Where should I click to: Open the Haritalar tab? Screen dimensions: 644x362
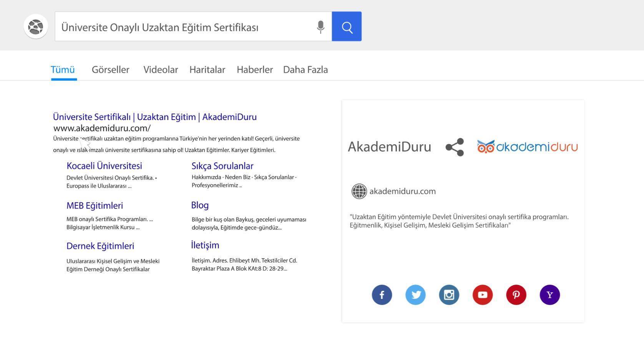[207, 70]
